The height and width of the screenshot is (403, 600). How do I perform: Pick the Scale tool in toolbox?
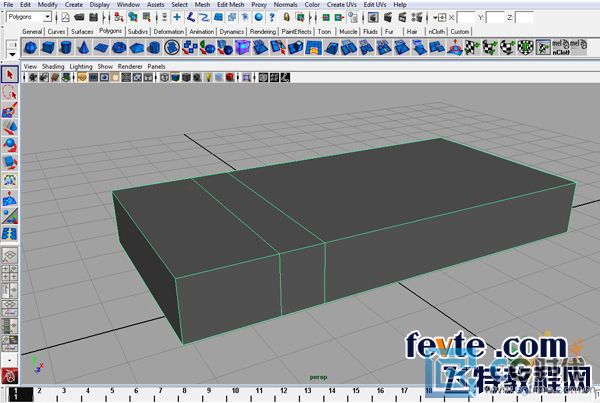(10, 162)
